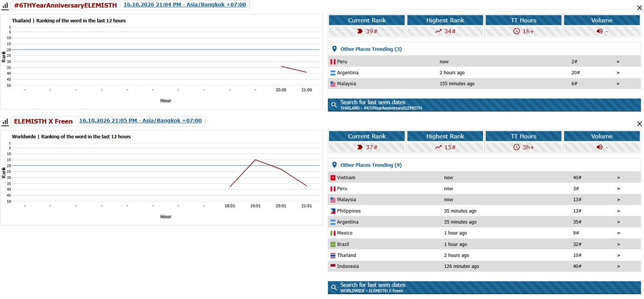Expand Vietnam row arrow
The width and height of the screenshot is (644, 299).
618,178
